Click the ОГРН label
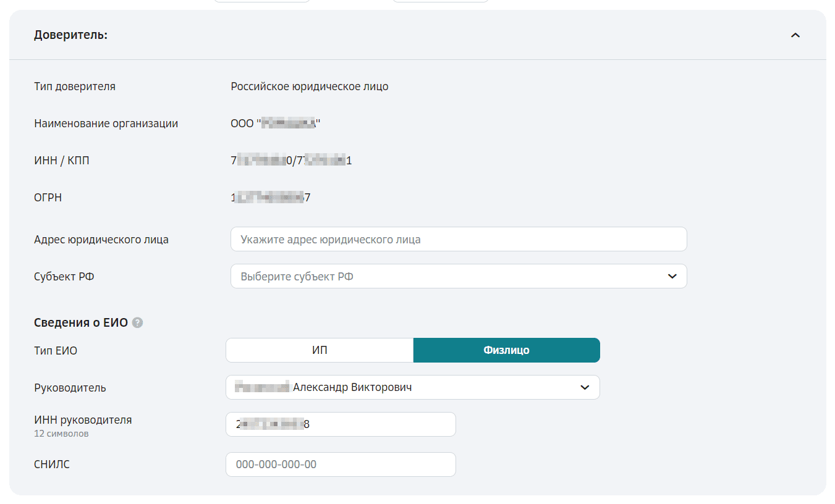The image size is (835, 504). pyautogui.click(x=48, y=198)
